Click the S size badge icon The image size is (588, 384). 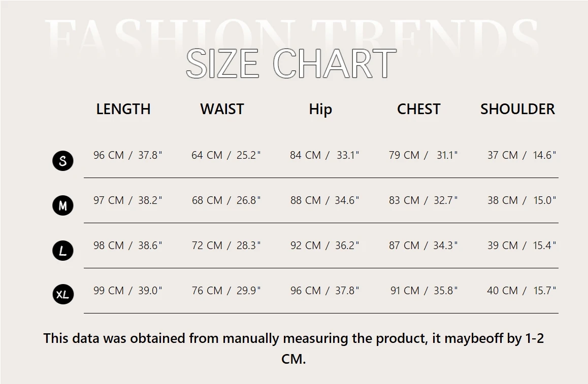coord(62,161)
